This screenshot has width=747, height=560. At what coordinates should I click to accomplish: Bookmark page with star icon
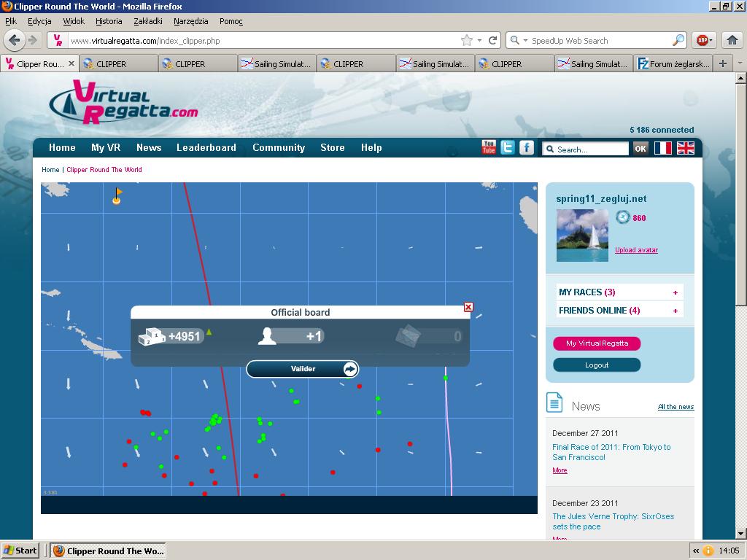point(466,41)
